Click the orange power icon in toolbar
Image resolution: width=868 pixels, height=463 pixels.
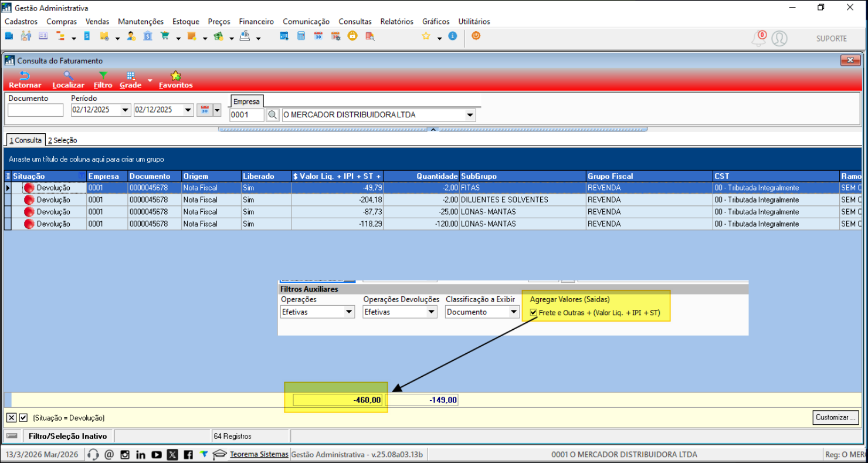click(476, 36)
